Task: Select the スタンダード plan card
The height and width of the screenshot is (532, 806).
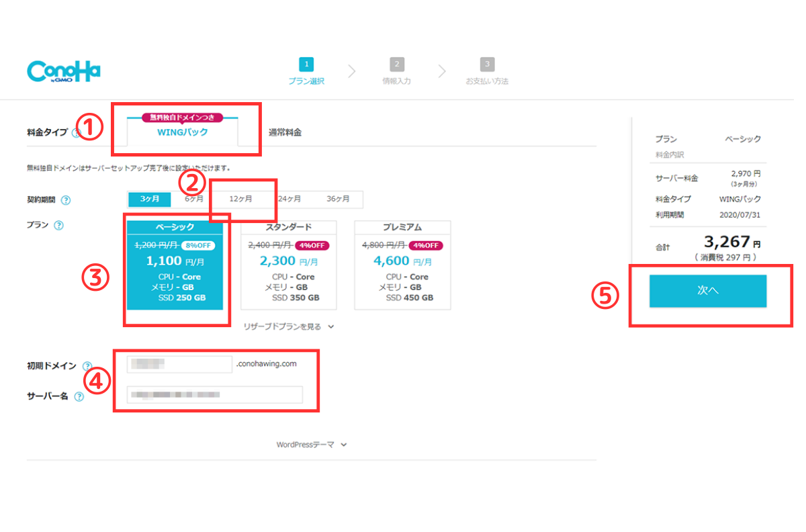Action: (289, 265)
